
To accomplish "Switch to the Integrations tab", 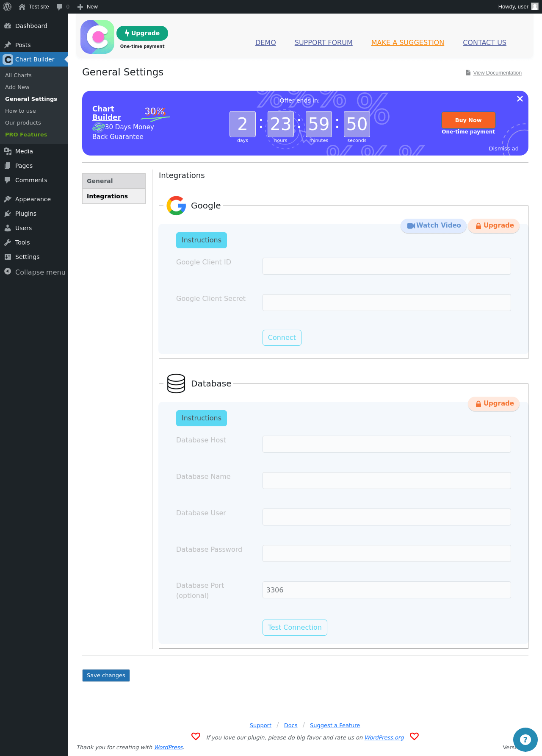I will 114,196.
